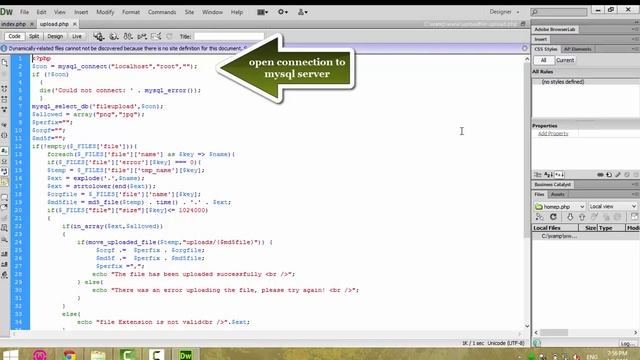Click the Collapse Selection icon
Viewport: 640px width, 360px height.
point(4,99)
